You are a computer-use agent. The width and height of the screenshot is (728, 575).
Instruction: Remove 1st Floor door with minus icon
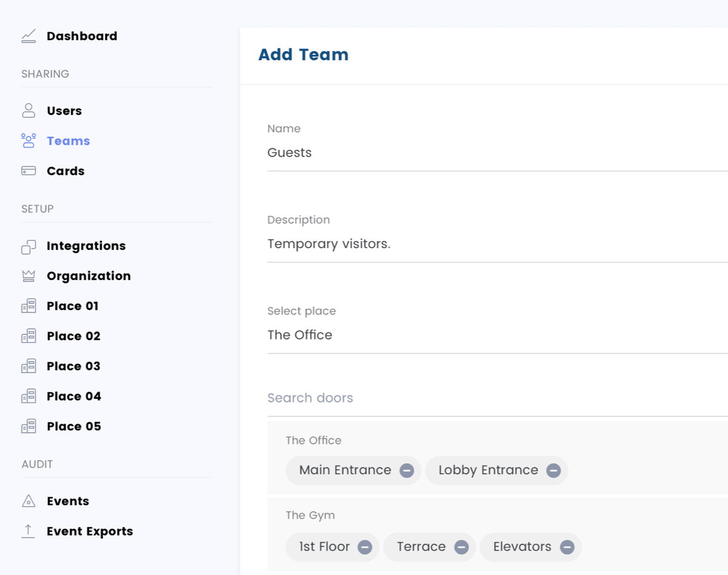pyautogui.click(x=365, y=547)
